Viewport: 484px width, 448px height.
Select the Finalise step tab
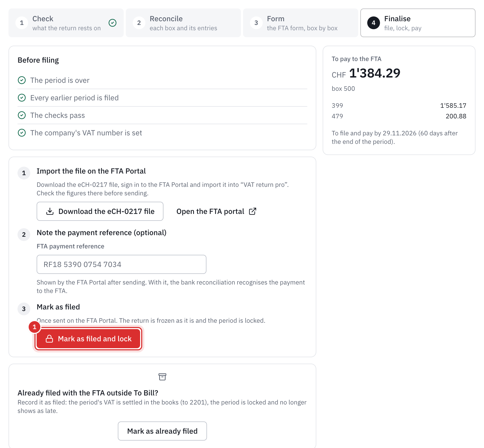[418, 23]
